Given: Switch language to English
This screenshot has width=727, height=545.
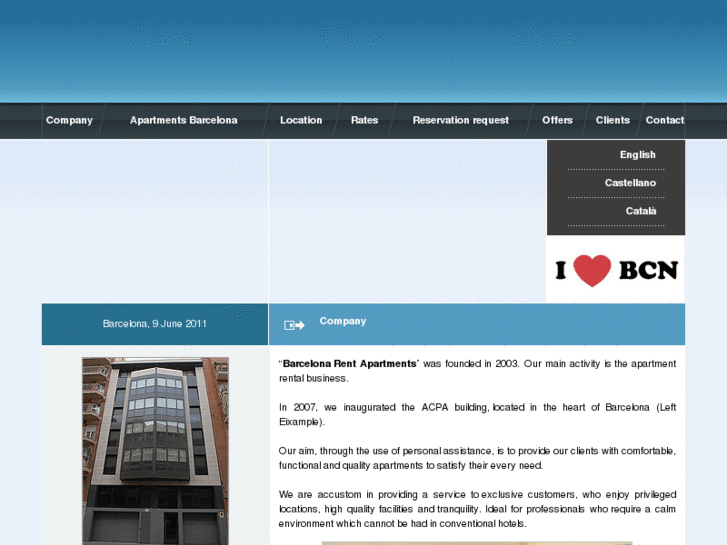Looking at the screenshot, I should 638,154.
